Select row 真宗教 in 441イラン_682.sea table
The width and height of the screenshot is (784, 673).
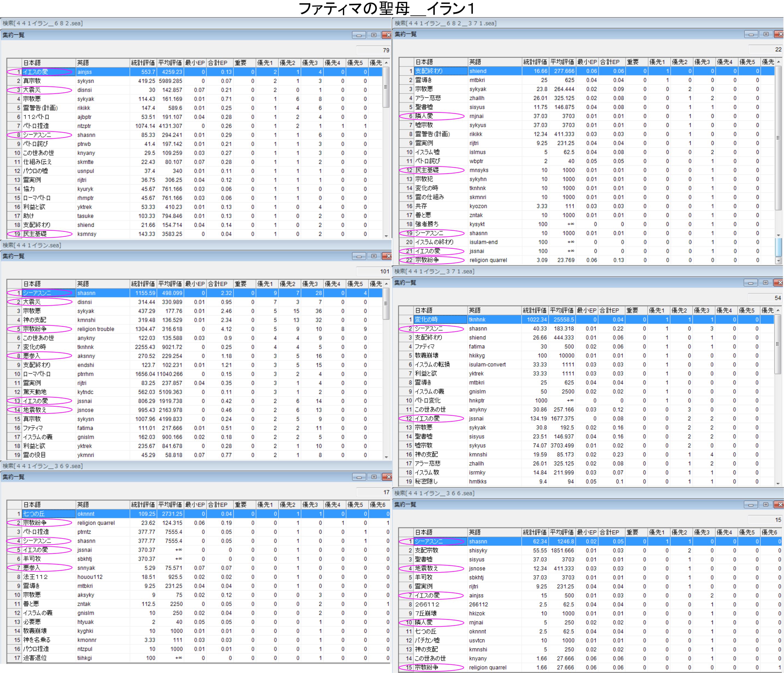[x=32, y=81]
